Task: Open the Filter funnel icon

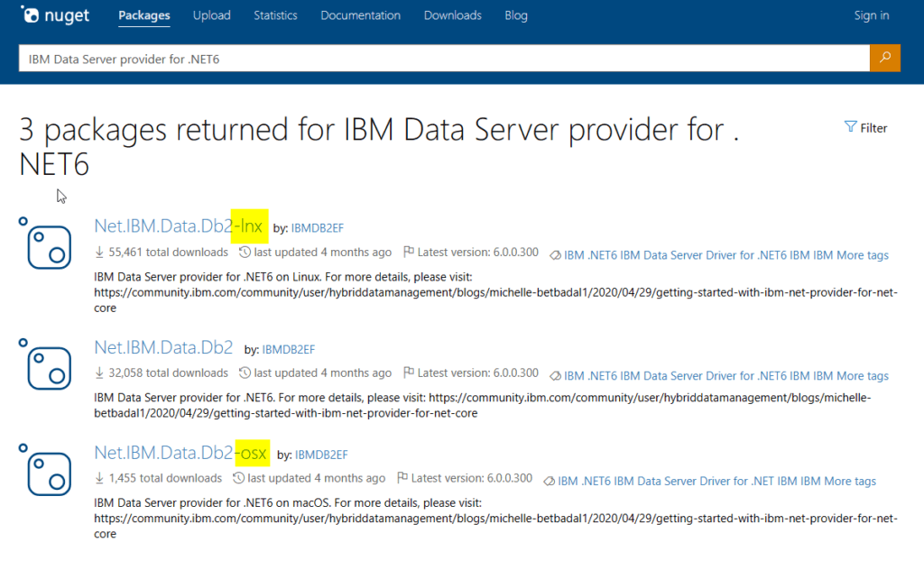Action: tap(850, 126)
